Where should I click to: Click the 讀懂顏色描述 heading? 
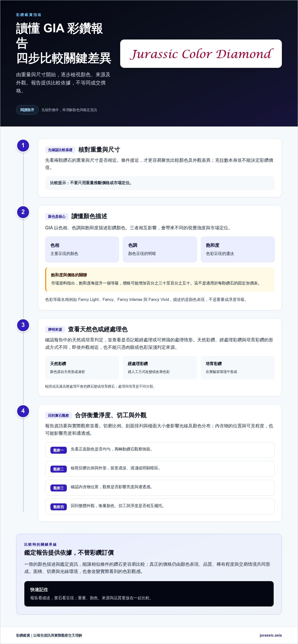coord(89,216)
